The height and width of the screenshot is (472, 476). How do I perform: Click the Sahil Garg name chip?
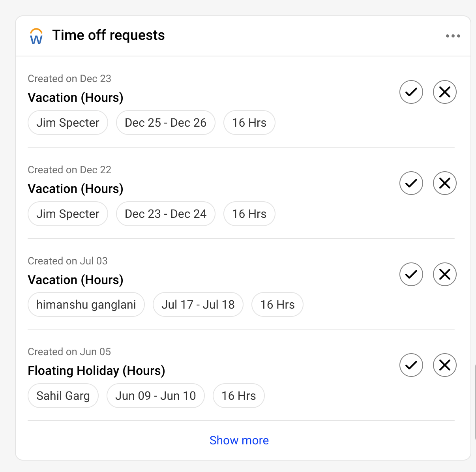63,395
